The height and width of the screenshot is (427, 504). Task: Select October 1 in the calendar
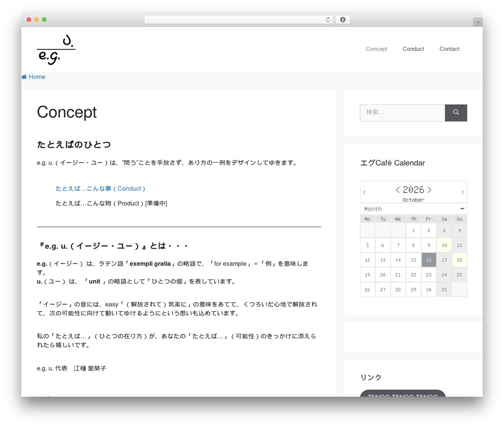coord(413,230)
